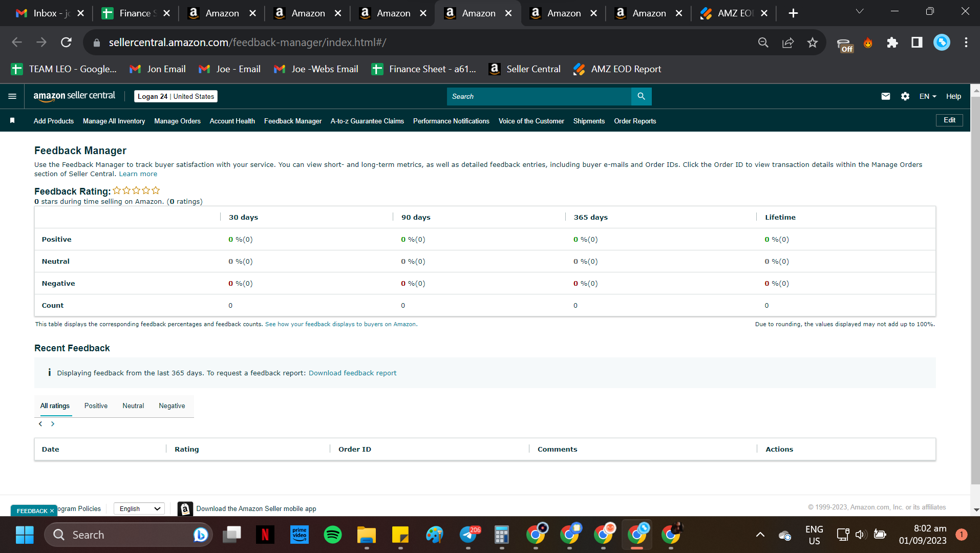Viewport: 980px width, 553px height.
Task: Select the Negative feedback tab
Action: tap(172, 406)
